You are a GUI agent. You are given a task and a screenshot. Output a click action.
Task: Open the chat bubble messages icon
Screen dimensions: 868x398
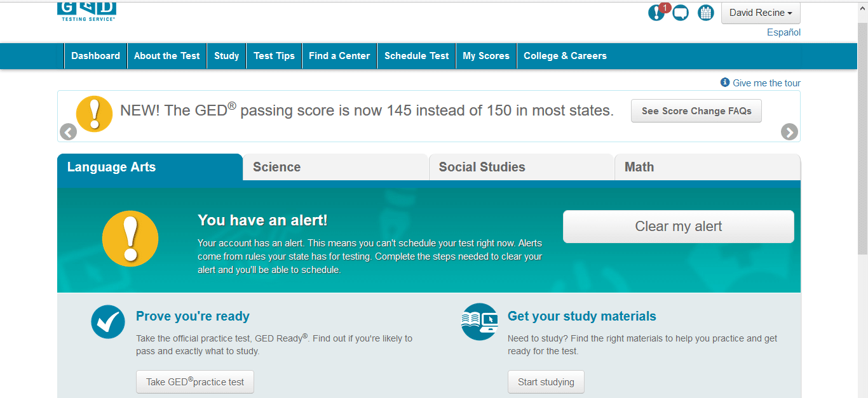pyautogui.click(x=681, y=13)
